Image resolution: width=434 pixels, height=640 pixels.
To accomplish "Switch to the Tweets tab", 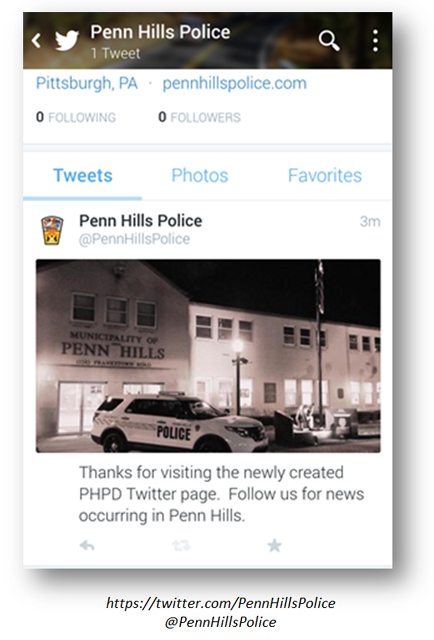I will [x=83, y=176].
